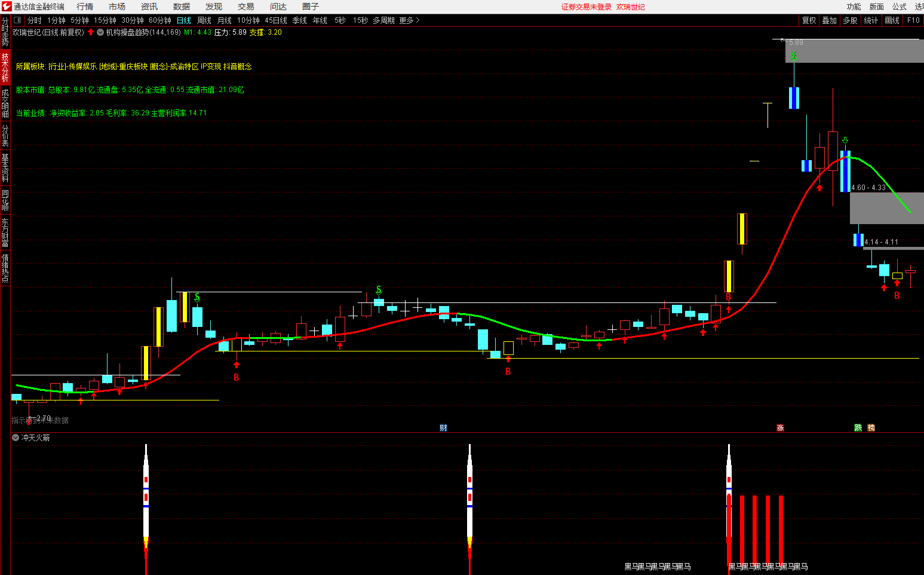This screenshot has height=575, width=924.
Task: Click the 支撑: 3.20 value in header
Action: (266, 32)
